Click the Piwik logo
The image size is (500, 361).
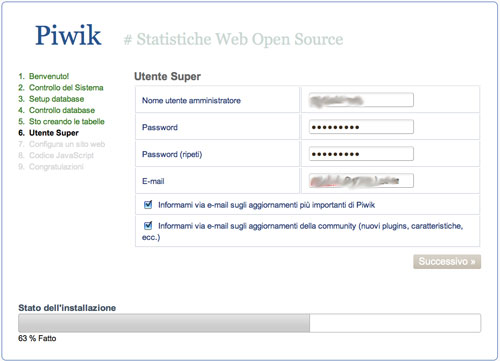(68, 35)
